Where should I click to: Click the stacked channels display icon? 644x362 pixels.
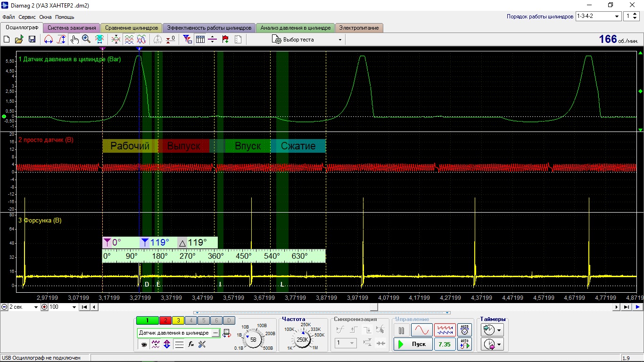[x=129, y=40]
